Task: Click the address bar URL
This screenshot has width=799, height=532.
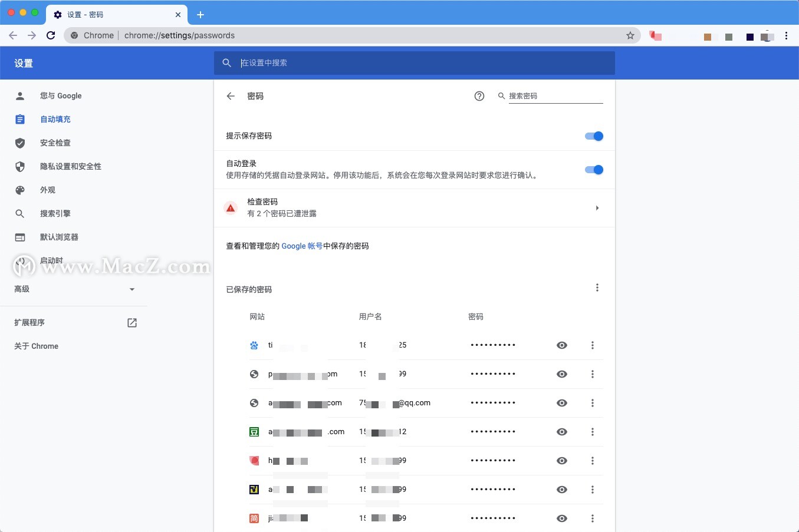Action: [x=179, y=35]
